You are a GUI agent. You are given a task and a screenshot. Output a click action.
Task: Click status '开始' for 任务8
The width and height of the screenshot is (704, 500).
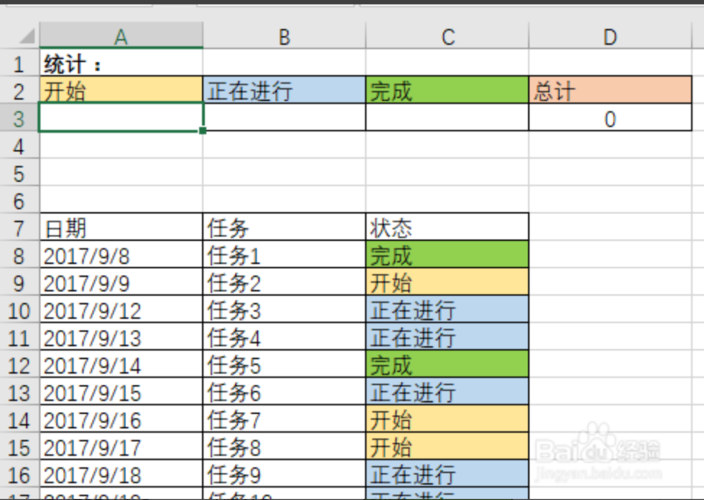click(x=448, y=447)
